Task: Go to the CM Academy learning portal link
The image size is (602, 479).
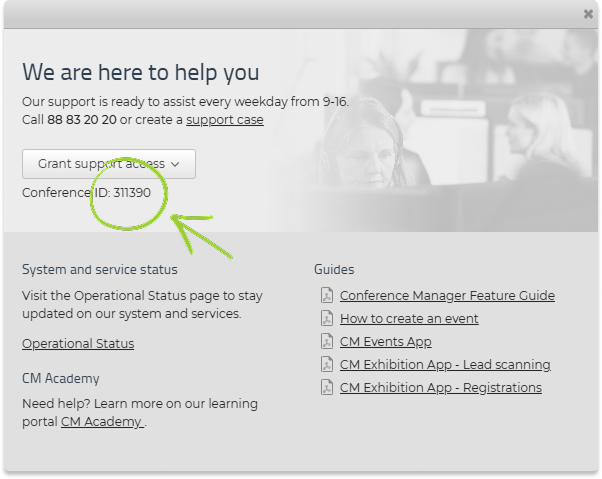Action: click(x=102, y=422)
